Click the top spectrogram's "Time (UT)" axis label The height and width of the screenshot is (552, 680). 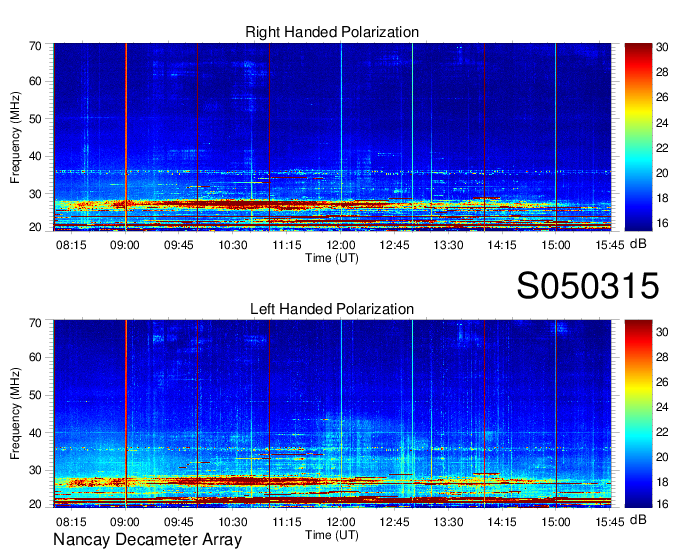[332, 258]
